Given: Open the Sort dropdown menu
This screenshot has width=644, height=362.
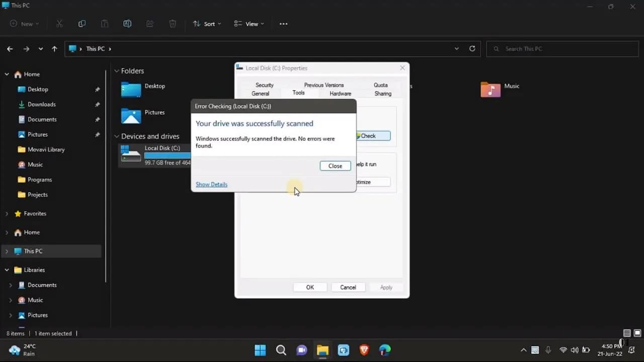Looking at the screenshot, I should [x=206, y=24].
